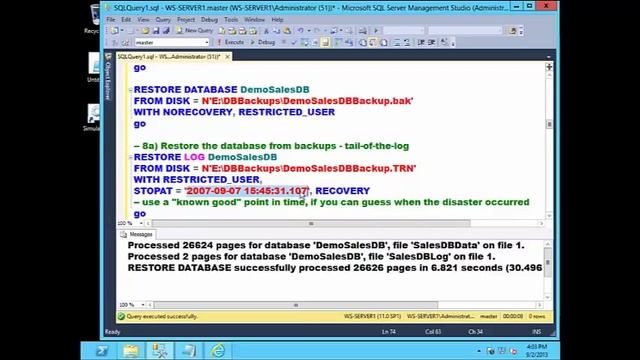Collapse the RESTORE DATABASE code block

tap(131, 90)
